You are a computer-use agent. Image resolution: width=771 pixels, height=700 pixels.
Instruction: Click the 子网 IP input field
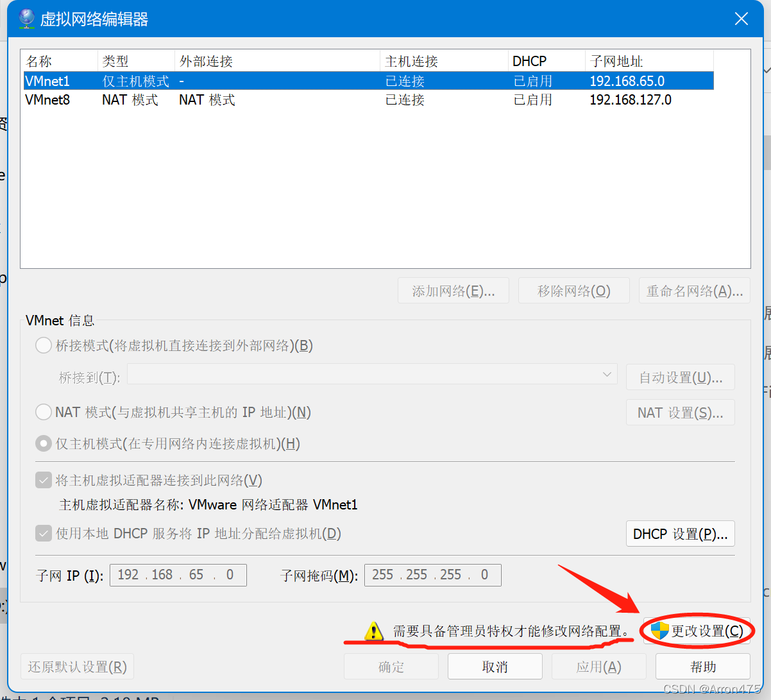pyautogui.click(x=178, y=575)
